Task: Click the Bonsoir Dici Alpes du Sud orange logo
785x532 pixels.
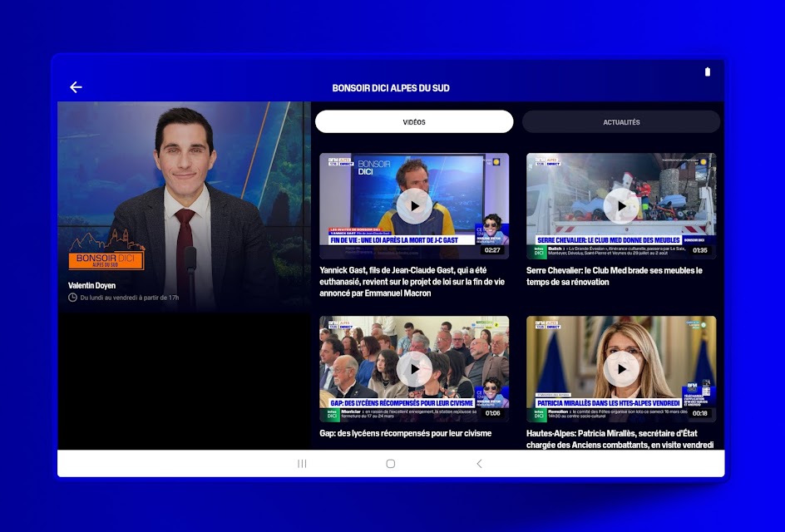Action: pyautogui.click(x=106, y=250)
